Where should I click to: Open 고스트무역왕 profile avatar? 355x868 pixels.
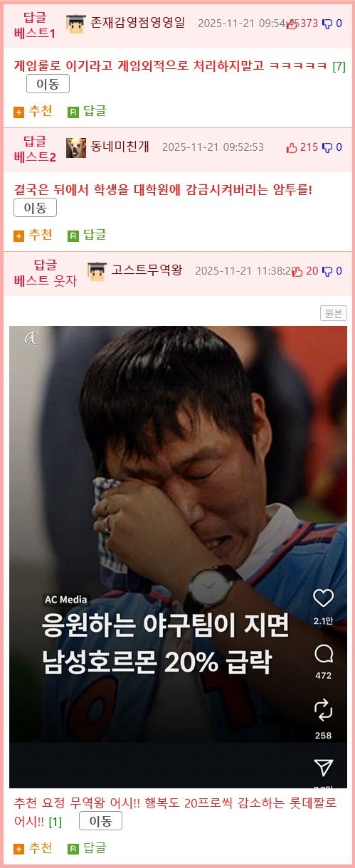click(97, 271)
